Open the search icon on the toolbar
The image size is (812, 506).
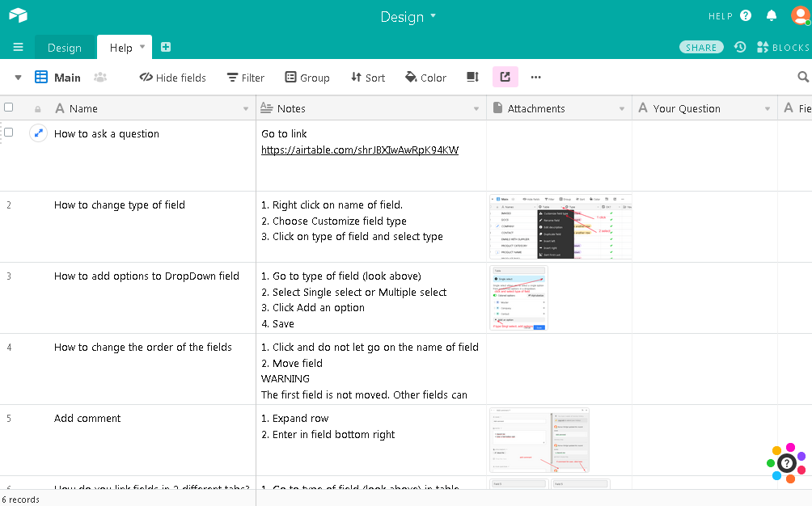802,77
